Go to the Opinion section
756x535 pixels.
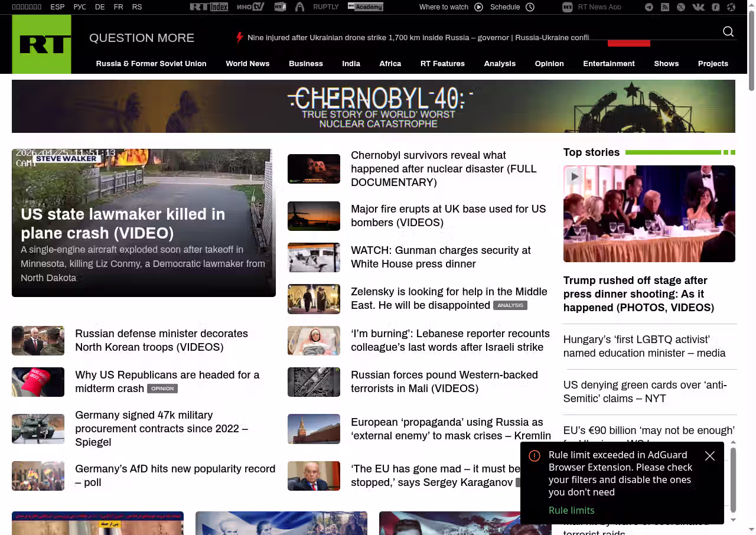coord(549,64)
